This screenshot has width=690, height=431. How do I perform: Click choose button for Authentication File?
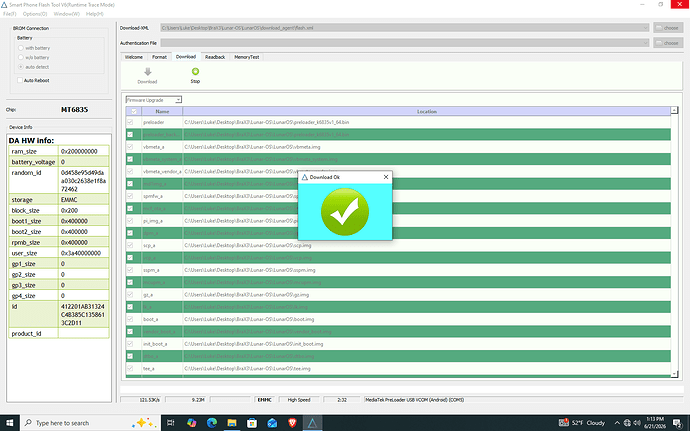[x=668, y=43]
